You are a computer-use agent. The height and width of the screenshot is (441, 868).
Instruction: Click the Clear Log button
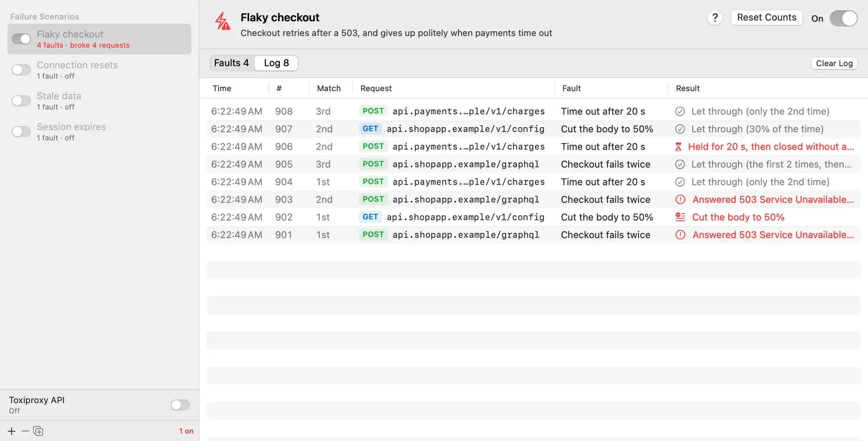coord(834,63)
